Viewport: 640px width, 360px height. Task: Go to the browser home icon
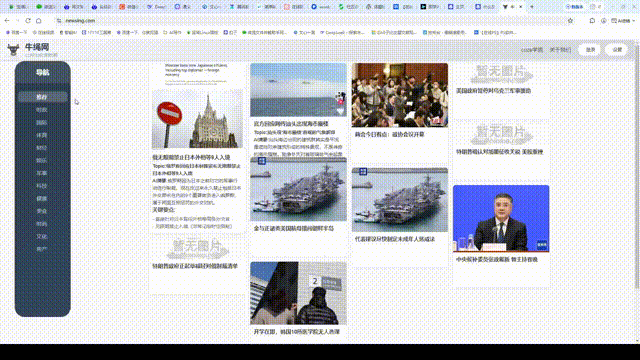pos(39,20)
